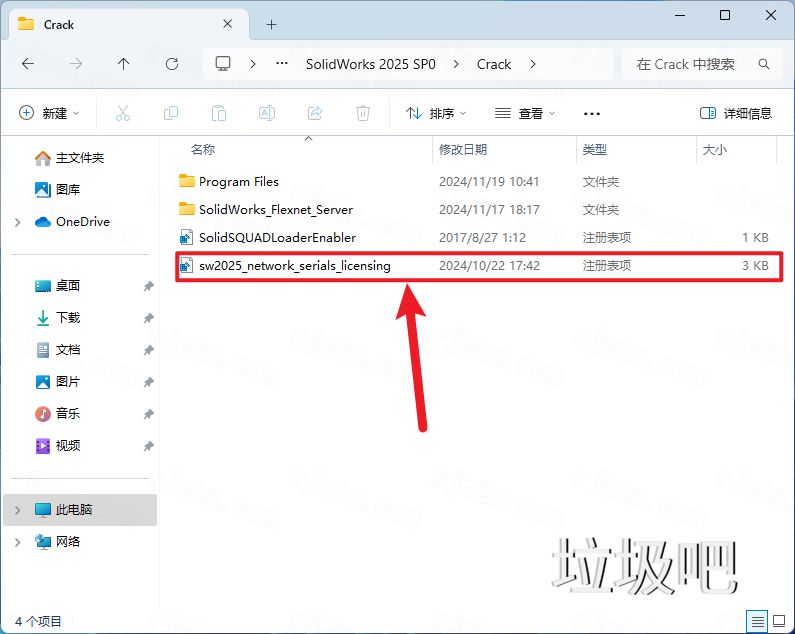The width and height of the screenshot is (795, 634).
Task: Click the Share icon in toolbar
Action: click(315, 113)
